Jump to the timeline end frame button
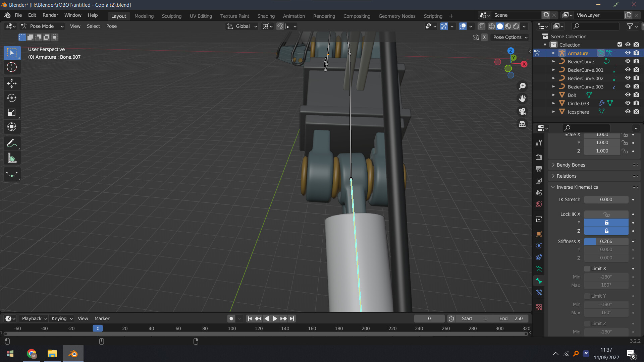 [292, 318]
